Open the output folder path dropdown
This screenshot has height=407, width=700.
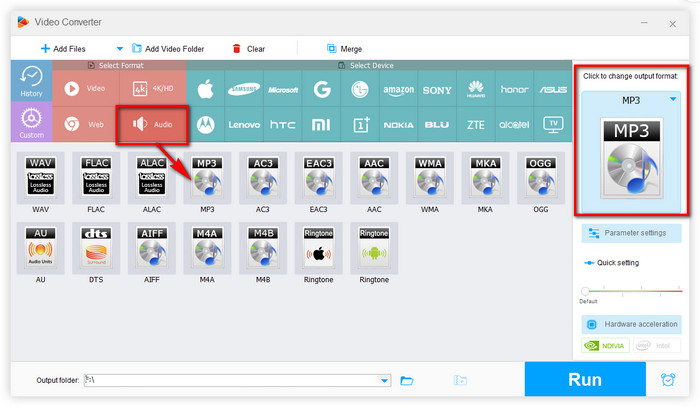coord(385,380)
